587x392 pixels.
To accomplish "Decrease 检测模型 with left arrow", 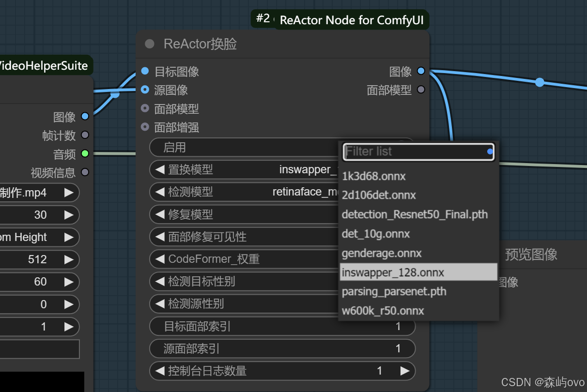I will point(160,192).
